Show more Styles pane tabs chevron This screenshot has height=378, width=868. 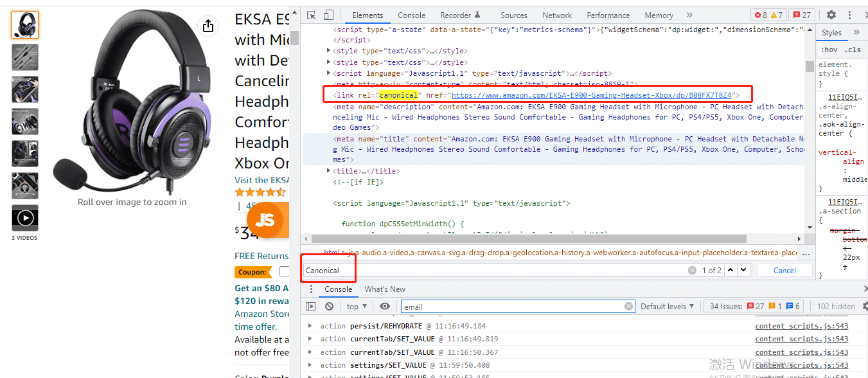tap(856, 33)
